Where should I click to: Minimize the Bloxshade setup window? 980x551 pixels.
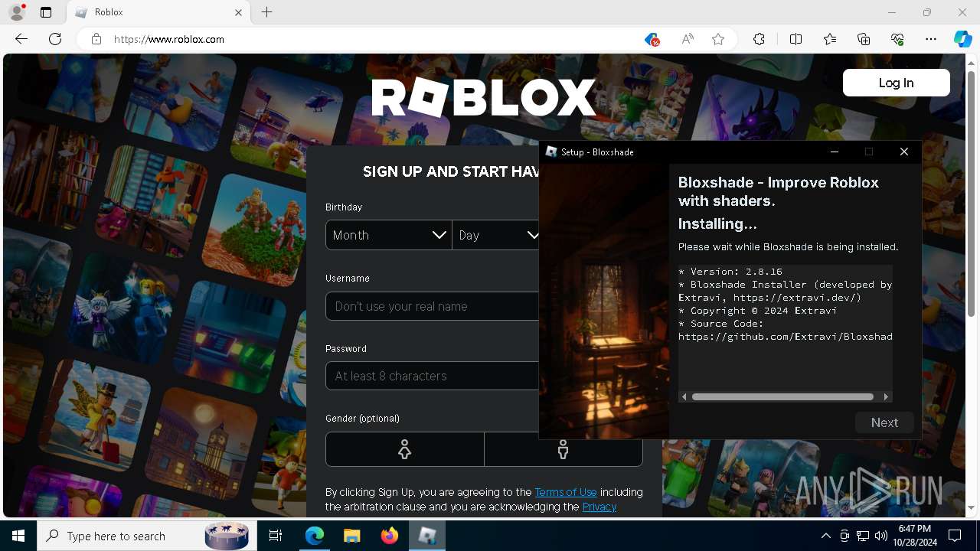click(x=835, y=152)
